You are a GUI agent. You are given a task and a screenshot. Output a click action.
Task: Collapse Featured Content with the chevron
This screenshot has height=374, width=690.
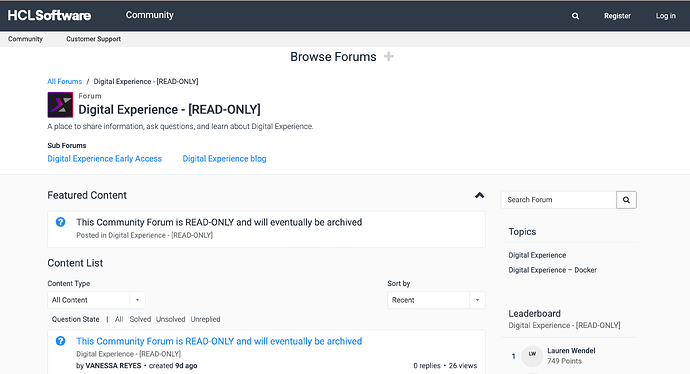[x=480, y=195]
